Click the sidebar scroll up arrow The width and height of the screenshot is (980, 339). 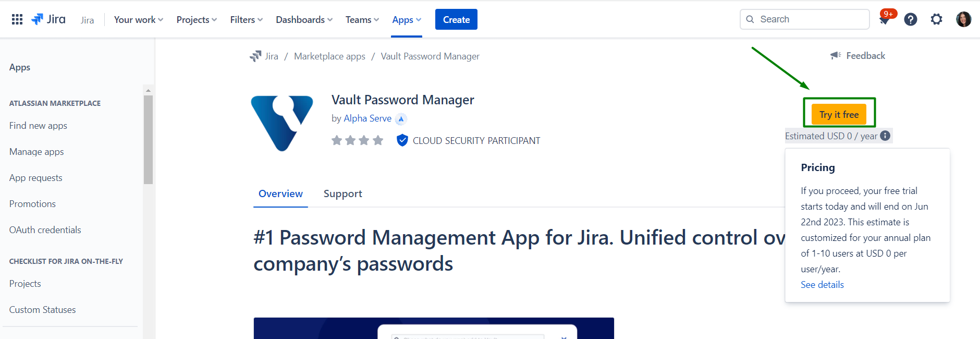click(x=148, y=90)
